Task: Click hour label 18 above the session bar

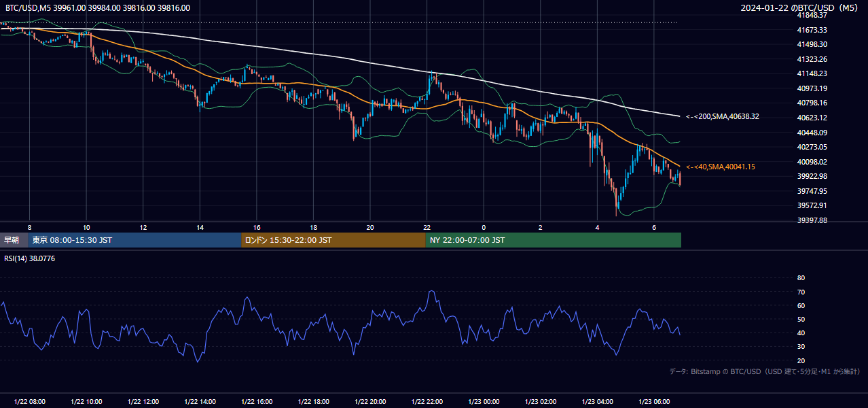Action: pyautogui.click(x=313, y=227)
